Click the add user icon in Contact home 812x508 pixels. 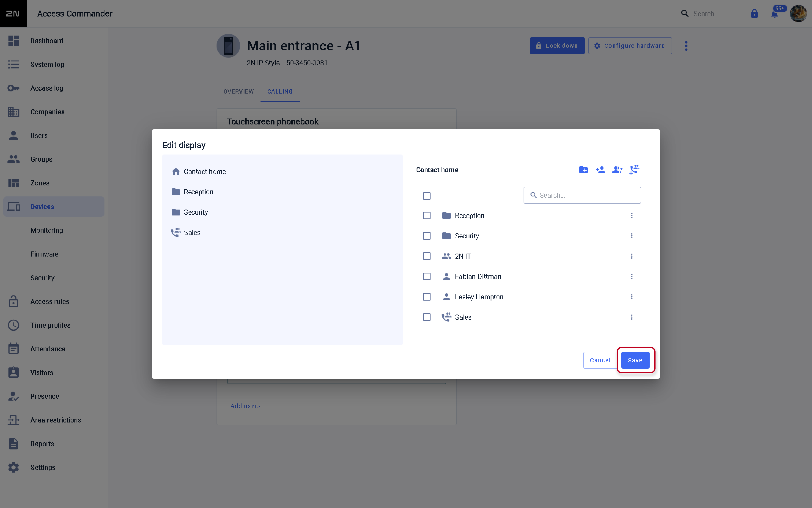[x=600, y=170]
